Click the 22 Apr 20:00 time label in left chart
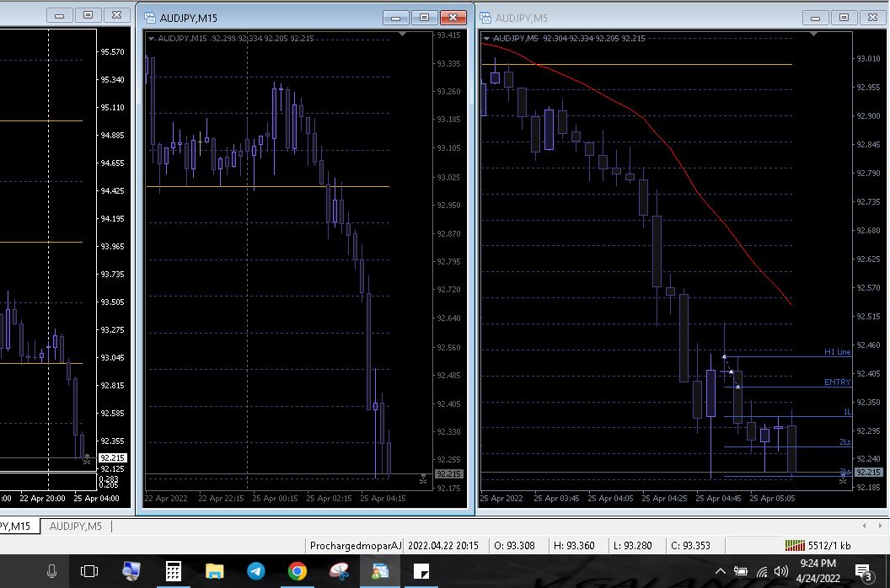The image size is (890, 588). 42,499
